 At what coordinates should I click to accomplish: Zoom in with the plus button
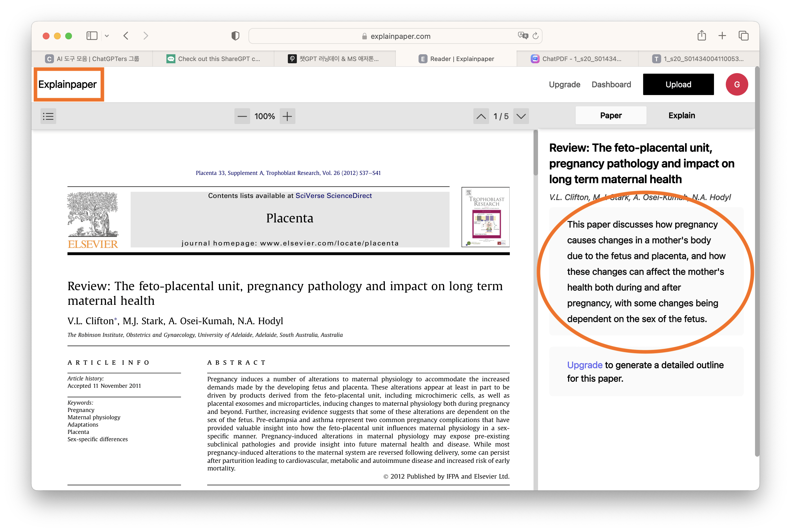coord(287,116)
